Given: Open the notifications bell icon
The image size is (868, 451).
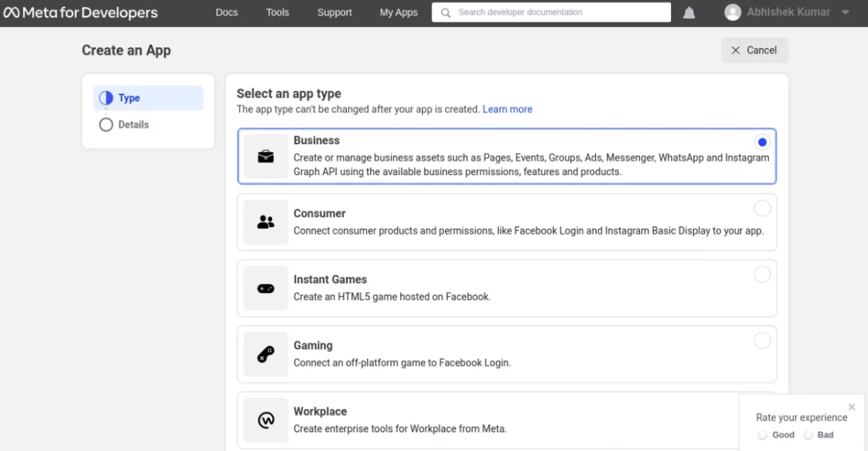Looking at the screenshot, I should point(689,12).
